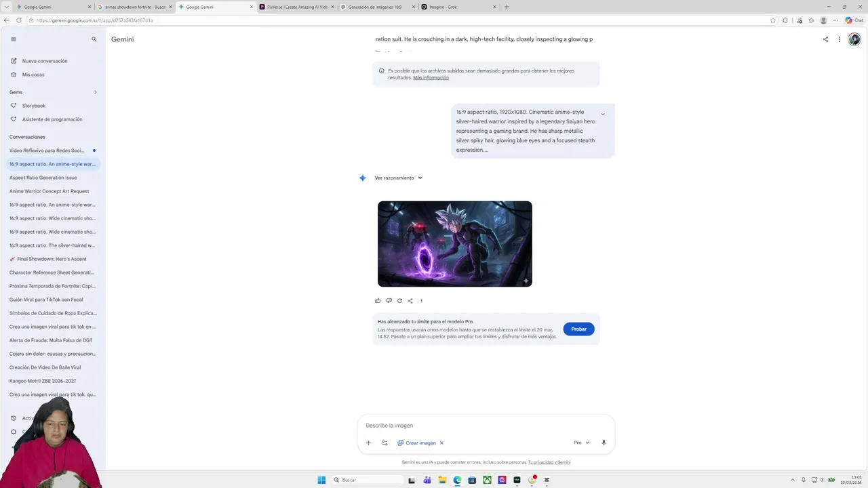Open conversation Cojera sin dolor: causas y precaucion...

(53, 354)
